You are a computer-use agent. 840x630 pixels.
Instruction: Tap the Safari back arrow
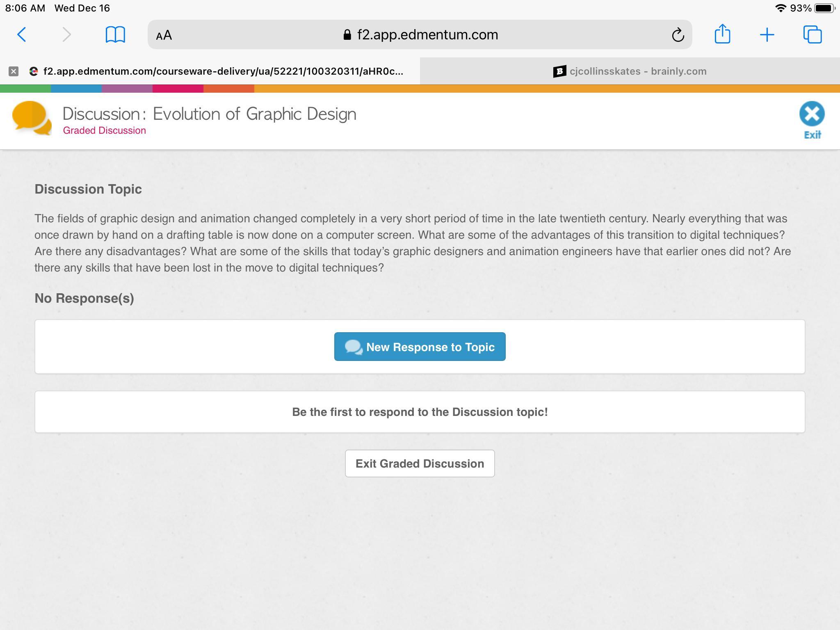point(22,34)
